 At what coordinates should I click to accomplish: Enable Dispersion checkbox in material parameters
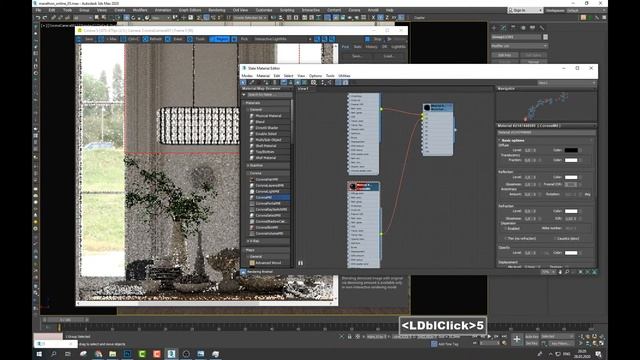(x=505, y=229)
